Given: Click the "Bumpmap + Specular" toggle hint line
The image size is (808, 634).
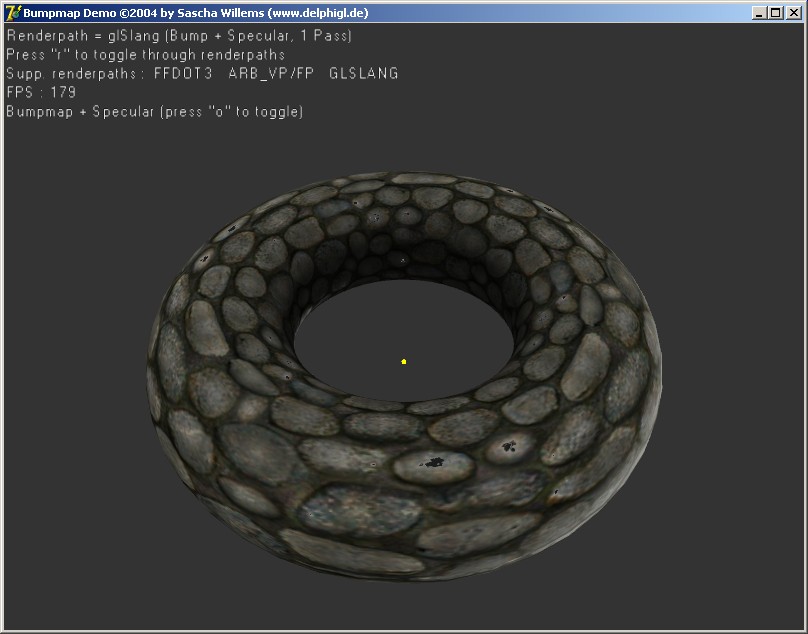Looking at the screenshot, I should point(154,111).
